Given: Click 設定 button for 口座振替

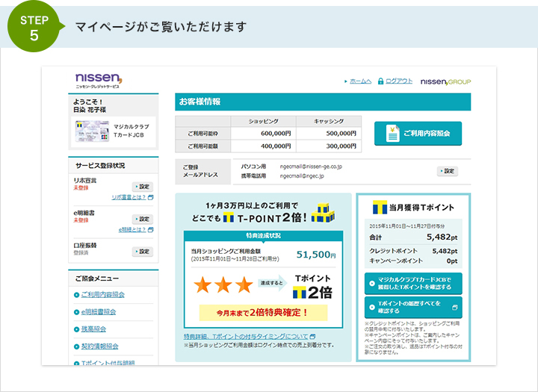Looking at the screenshot, I should point(143,252).
